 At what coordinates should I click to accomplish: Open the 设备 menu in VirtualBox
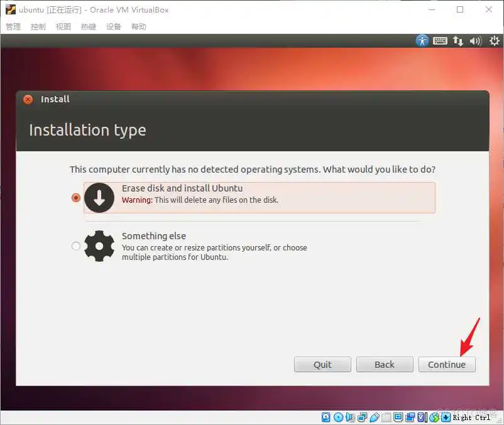(113, 26)
